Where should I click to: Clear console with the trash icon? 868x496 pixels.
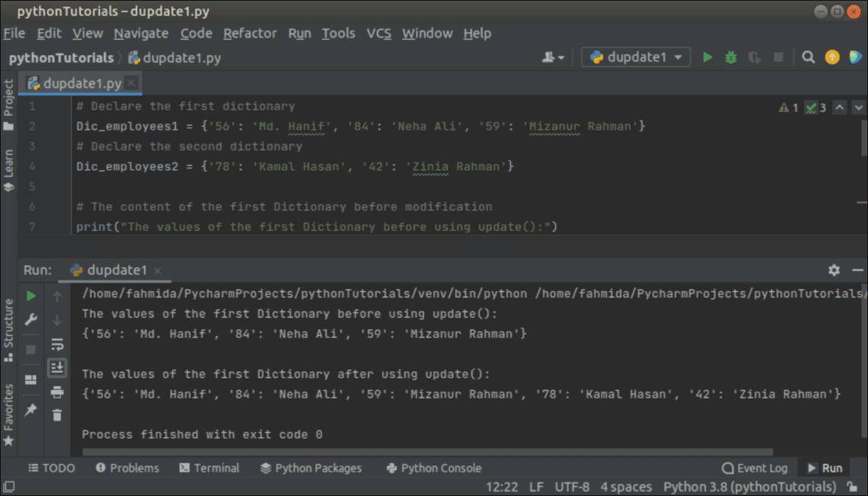[57, 415]
